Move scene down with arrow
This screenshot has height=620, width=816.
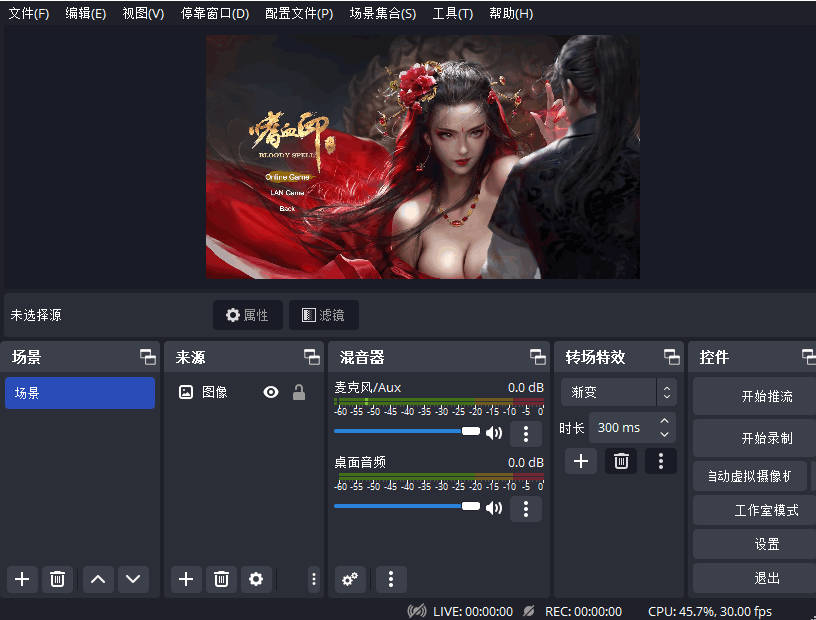pos(133,579)
